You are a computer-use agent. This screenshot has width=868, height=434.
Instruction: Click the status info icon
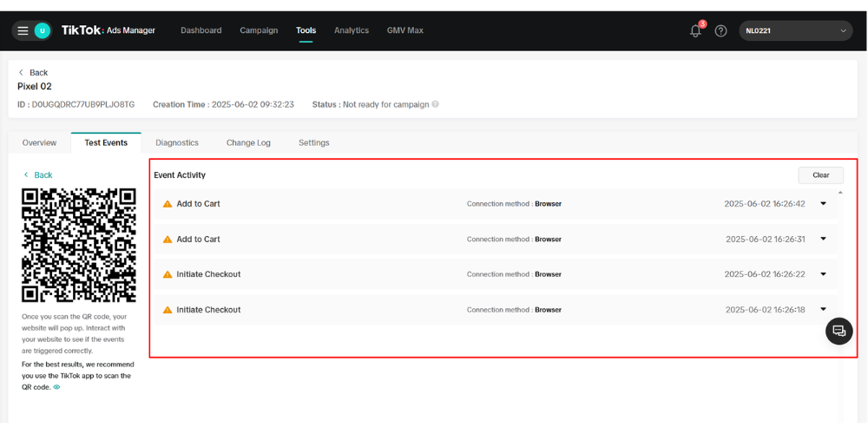(435, 104)
